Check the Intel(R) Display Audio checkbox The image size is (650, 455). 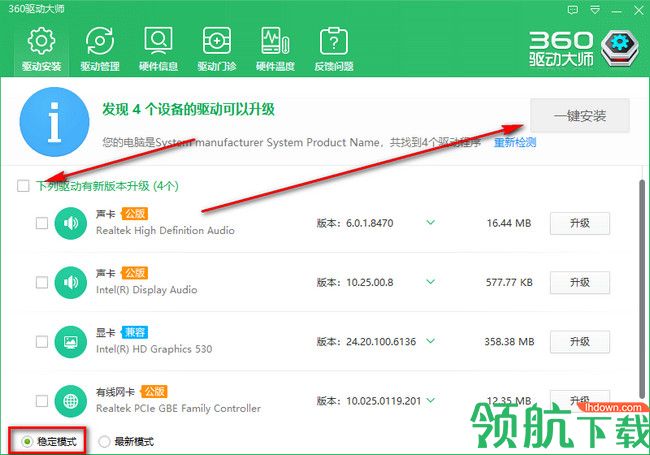point(42,283)
